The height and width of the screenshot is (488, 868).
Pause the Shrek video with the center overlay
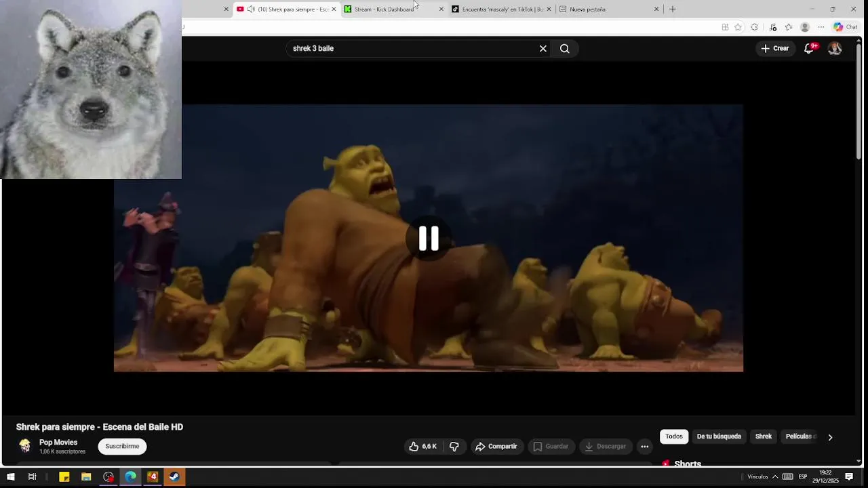click(x=429, y=239)
